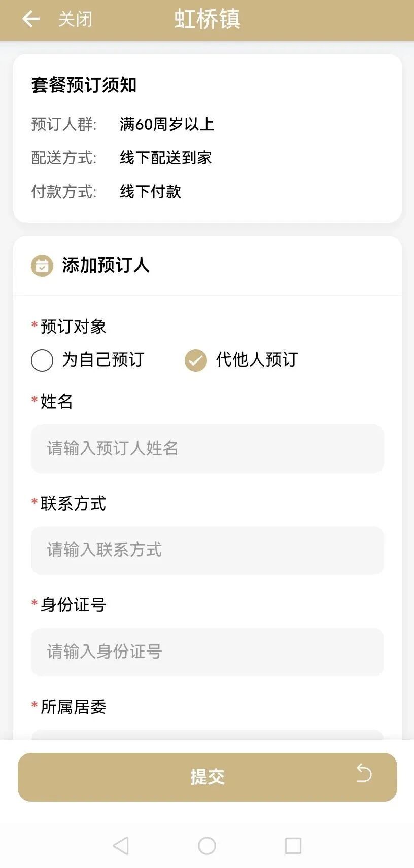Focus the 请输入联系方式 contact field
The width and height of the screenshot is (414, 868).
click(207, 551)
